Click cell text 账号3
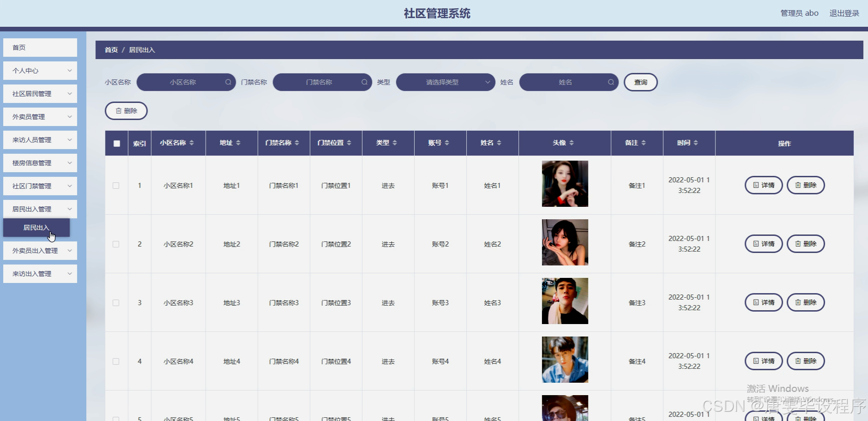This screenshot has width=868, height=421. [x=440, y=303]
